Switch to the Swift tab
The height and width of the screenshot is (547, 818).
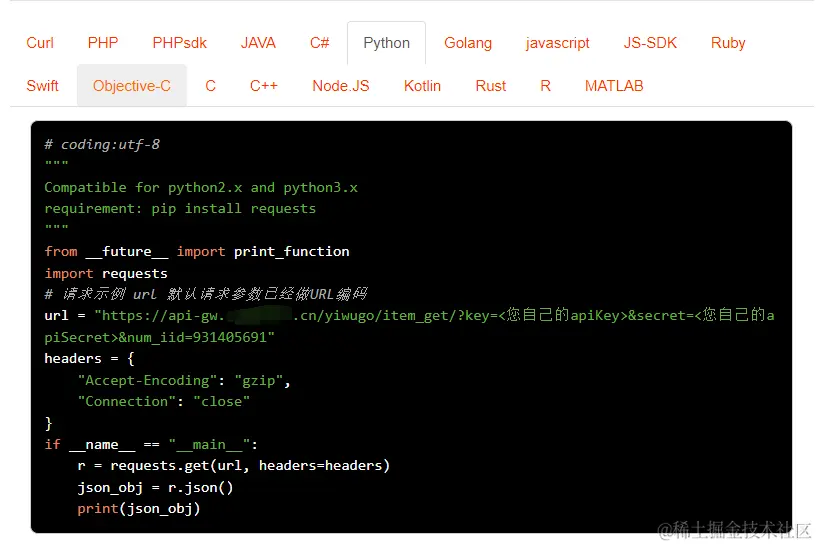(42, 86)
